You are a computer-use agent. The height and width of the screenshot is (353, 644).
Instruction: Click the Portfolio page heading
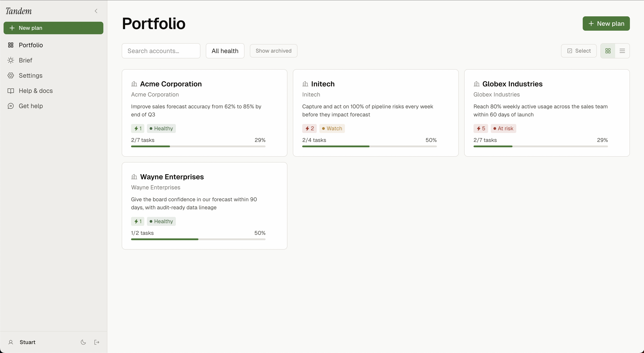pyautogui.click(x=153, y=24)
